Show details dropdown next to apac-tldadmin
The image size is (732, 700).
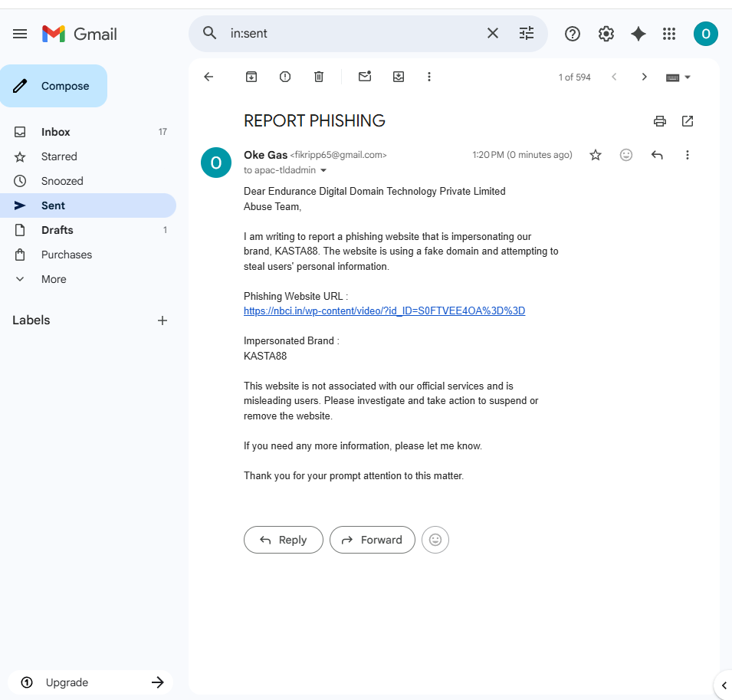(323, 170)
